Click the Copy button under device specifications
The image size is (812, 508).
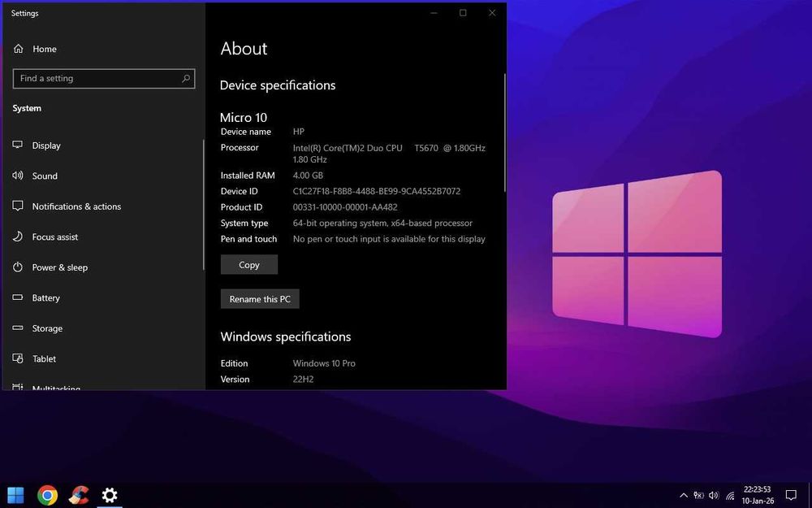pyautogui.click(x=249, y=264)
